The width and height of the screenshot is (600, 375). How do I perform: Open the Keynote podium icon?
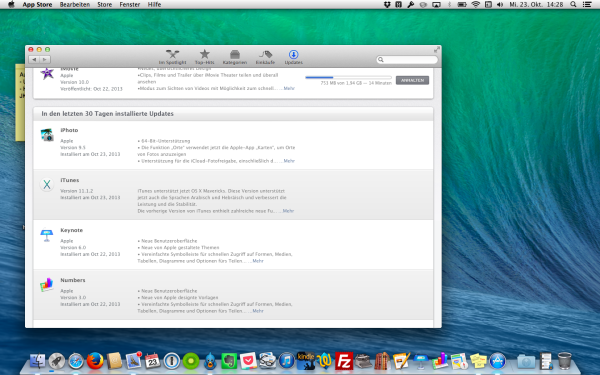coord(47,235)
